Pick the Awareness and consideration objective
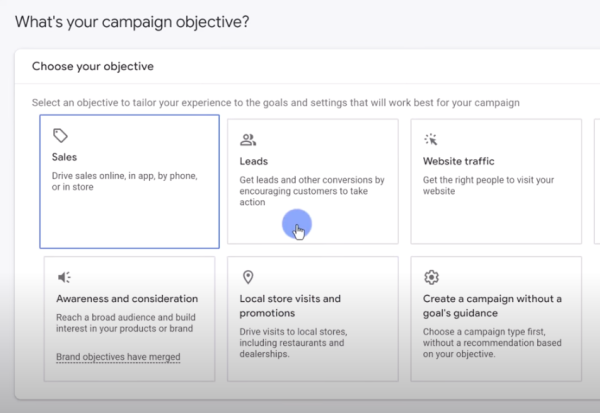This screenshot has width=600, height=413. [x=129, y=319]
